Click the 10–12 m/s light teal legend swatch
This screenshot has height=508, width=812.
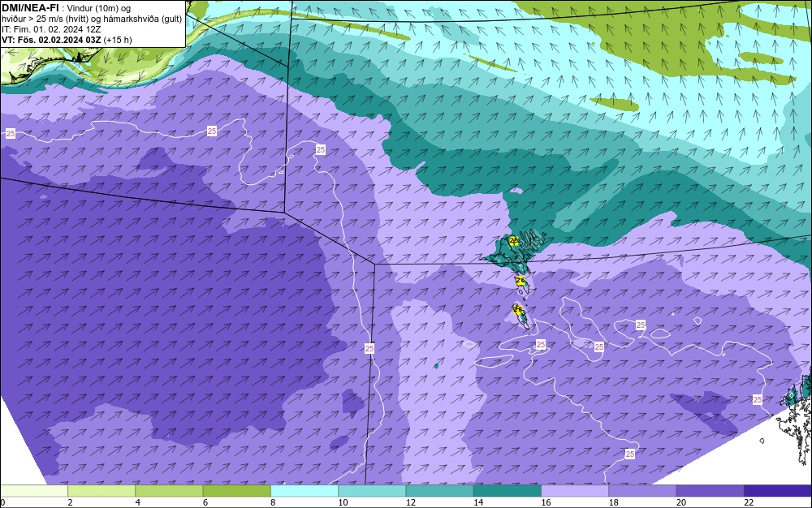tap(372, 490)
